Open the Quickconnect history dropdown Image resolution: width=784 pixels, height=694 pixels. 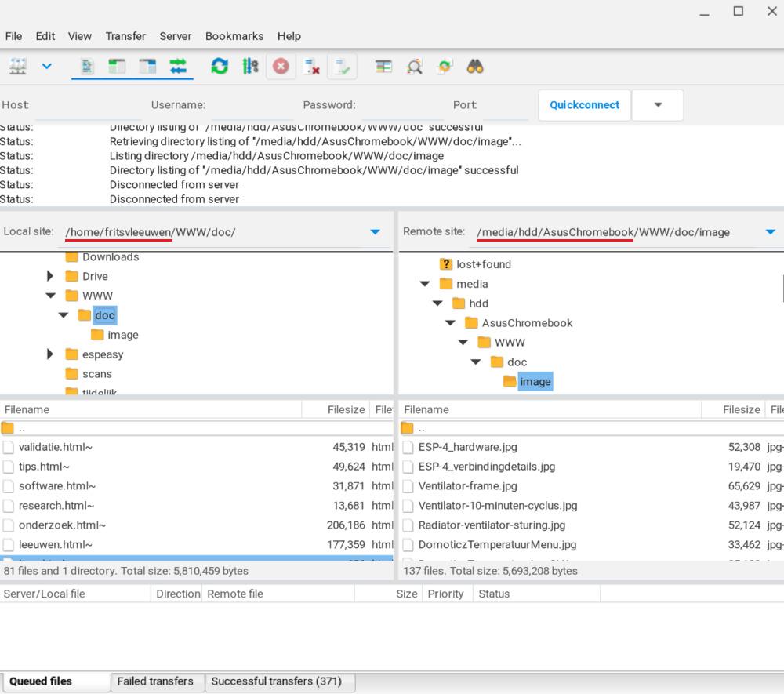pyautogui.click(x=658, y=105)
